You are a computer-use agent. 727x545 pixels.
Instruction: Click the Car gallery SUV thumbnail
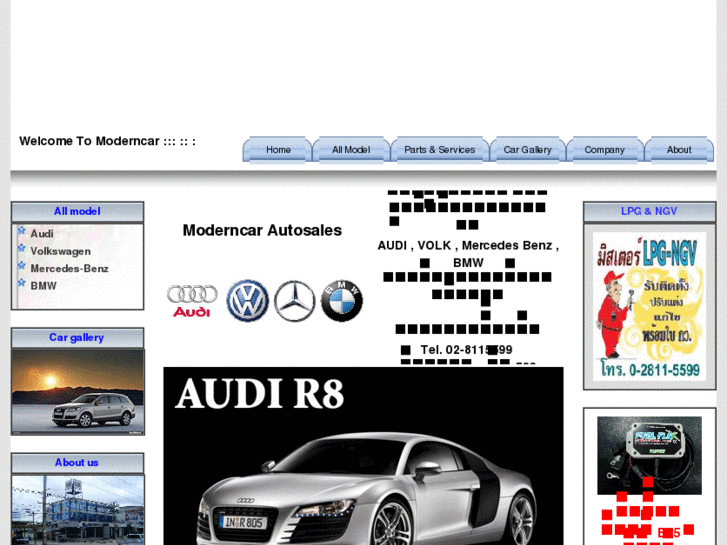coord(77,390)
